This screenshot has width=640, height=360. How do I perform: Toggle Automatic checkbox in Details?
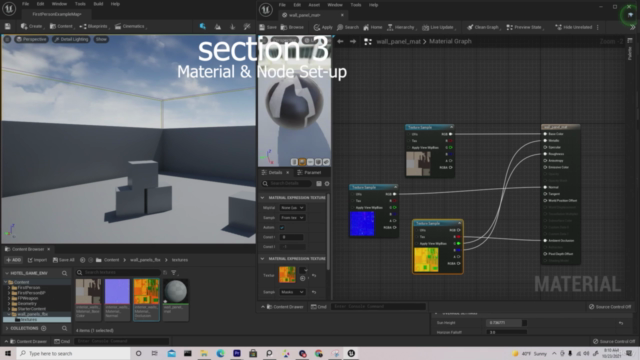[x=282, y=227]
